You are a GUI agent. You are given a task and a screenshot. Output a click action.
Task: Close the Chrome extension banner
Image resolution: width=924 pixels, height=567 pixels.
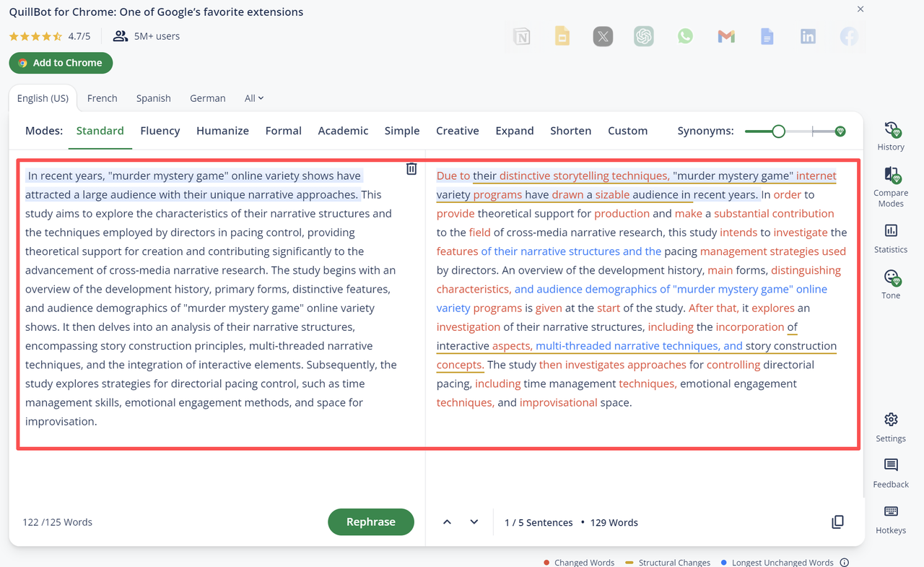860,9
